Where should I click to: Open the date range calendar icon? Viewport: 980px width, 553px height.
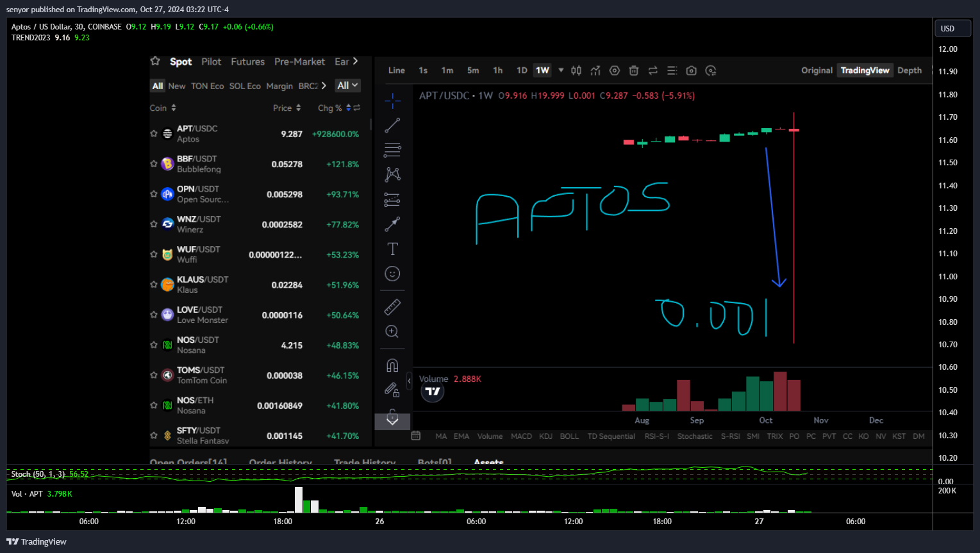tap(416, 436)
